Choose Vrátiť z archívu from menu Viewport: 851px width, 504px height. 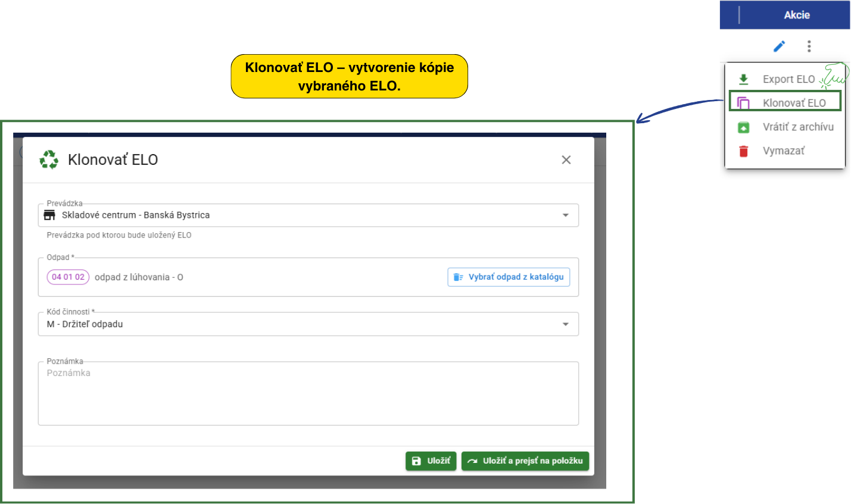point(798,127)
